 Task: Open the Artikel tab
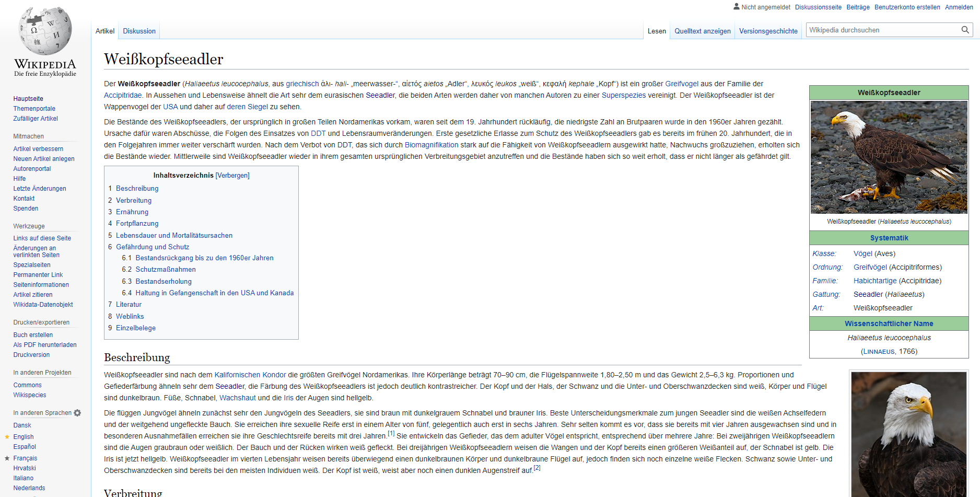click(105, 31)
